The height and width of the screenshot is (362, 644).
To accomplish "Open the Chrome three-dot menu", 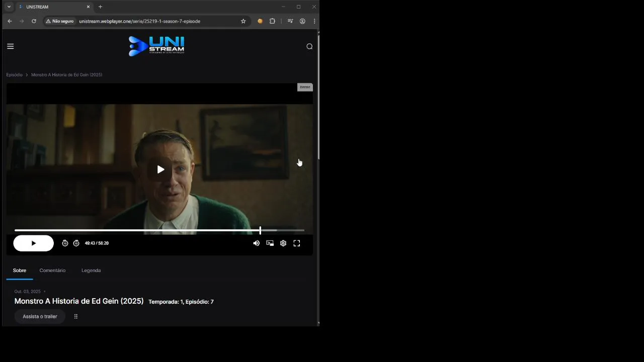I will coord(314,21).
